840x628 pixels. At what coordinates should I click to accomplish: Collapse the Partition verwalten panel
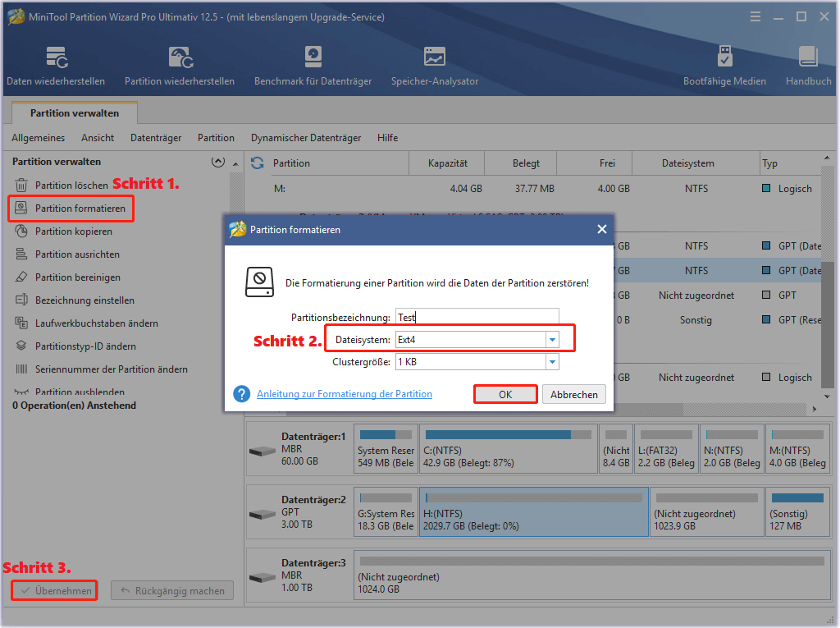click(218, 161)
